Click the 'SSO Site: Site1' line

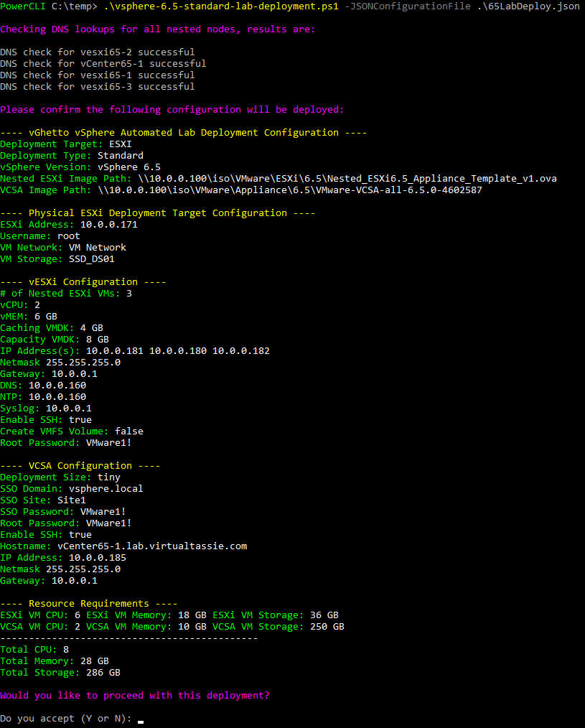[x=43, y=500]
